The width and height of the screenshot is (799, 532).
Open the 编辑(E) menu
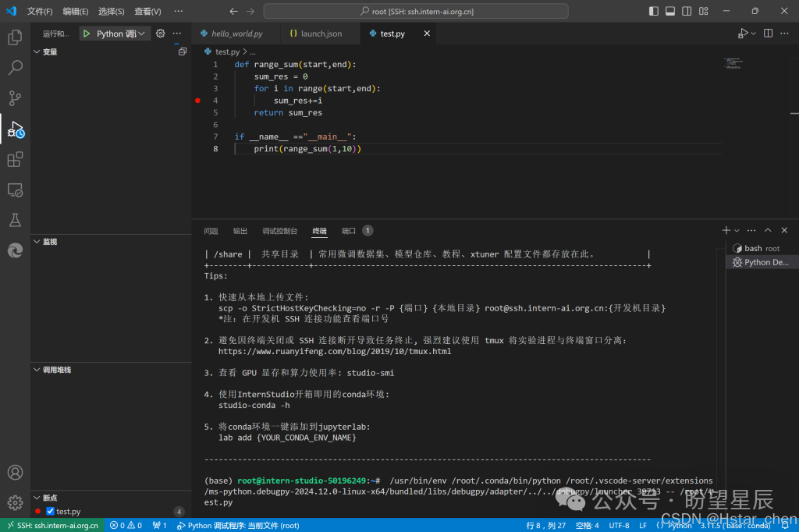pos(76,11)
